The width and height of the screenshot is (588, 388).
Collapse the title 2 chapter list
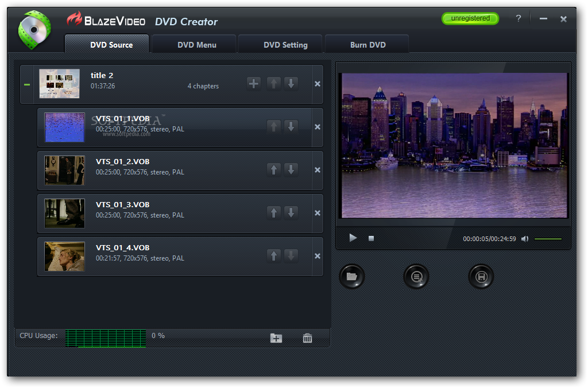coord(27,85)
